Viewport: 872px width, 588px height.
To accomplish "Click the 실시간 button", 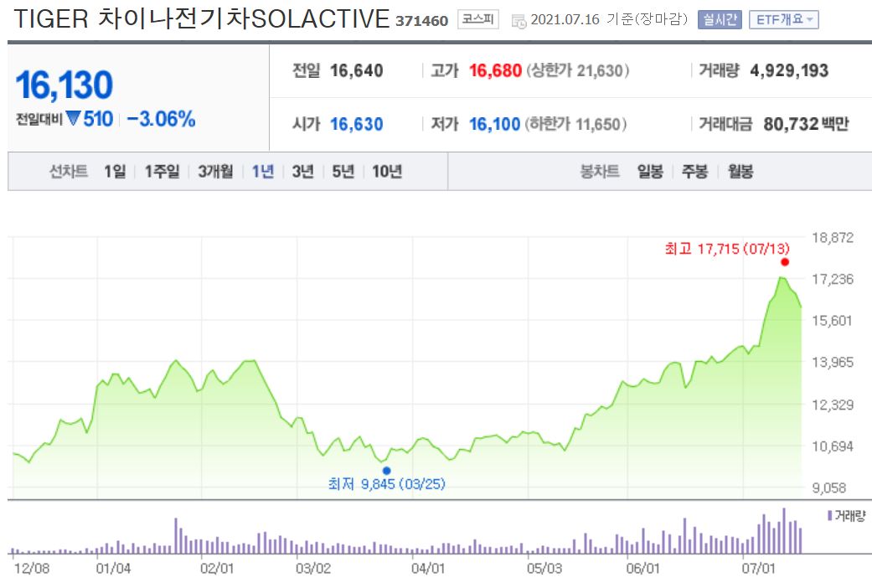I will (718, 18).
